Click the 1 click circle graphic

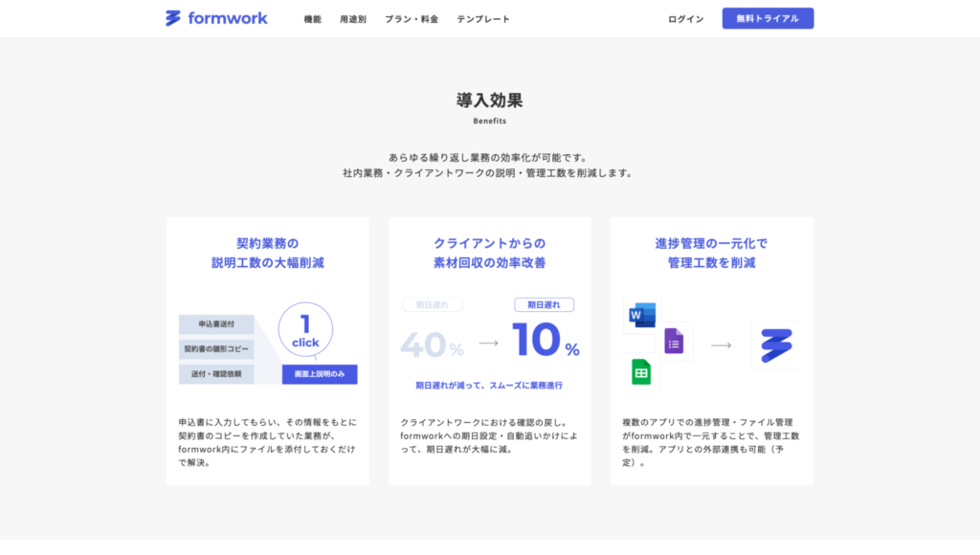(x=305, y=331)
